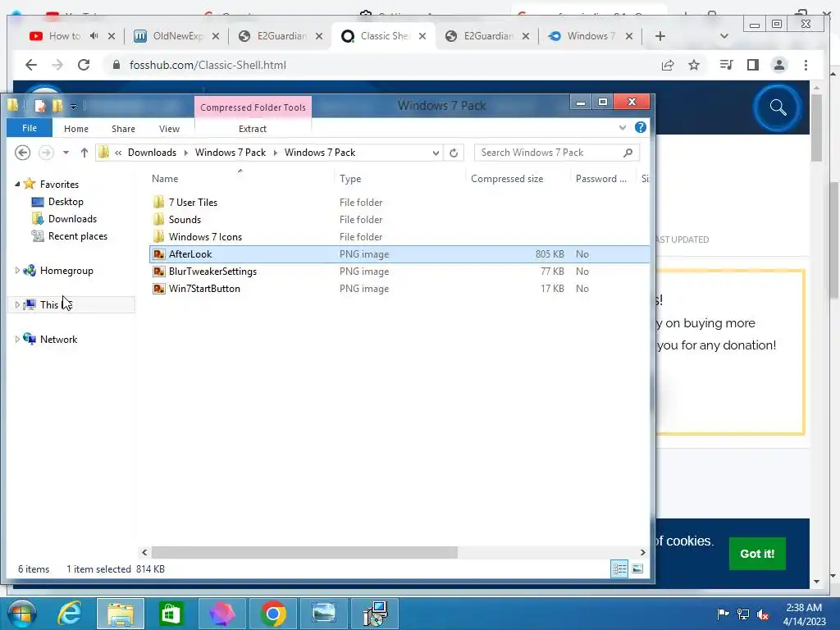Viewport: 840px width, 630px height.
Task: Open the Share ribbon tab
Action: (x=123, y=129)
